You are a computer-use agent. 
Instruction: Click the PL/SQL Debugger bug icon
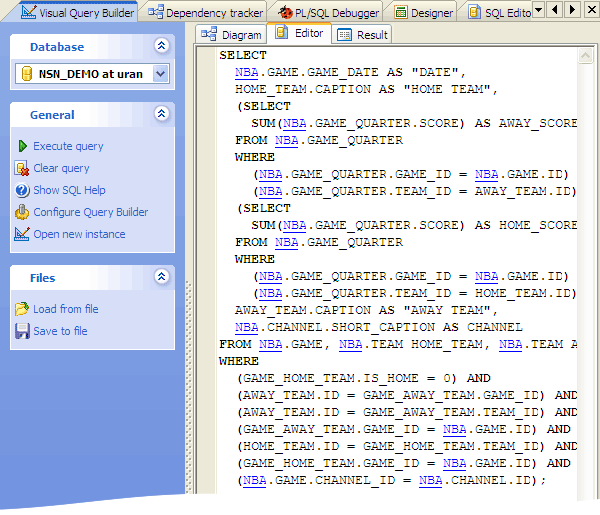coord(286,13)
